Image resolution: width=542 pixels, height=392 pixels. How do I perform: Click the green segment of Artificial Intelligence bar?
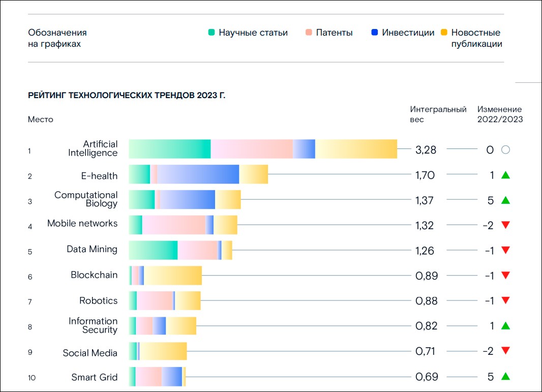[170, 149]
